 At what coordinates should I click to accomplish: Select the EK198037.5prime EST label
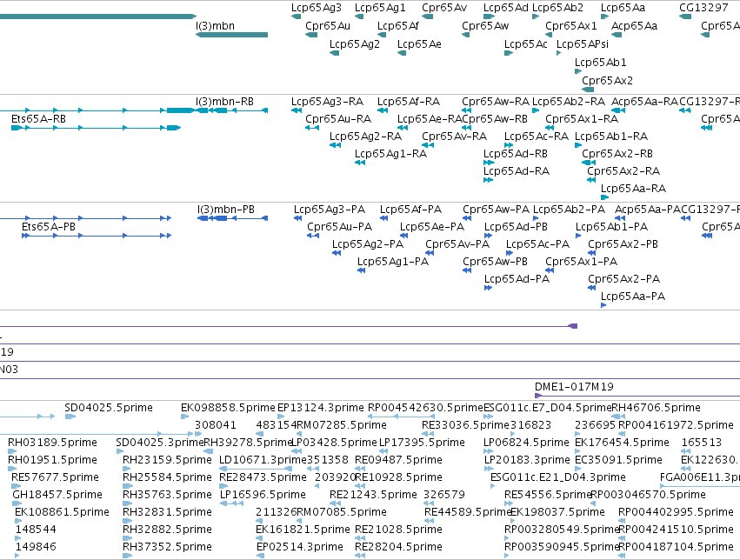tap(558, 512)
